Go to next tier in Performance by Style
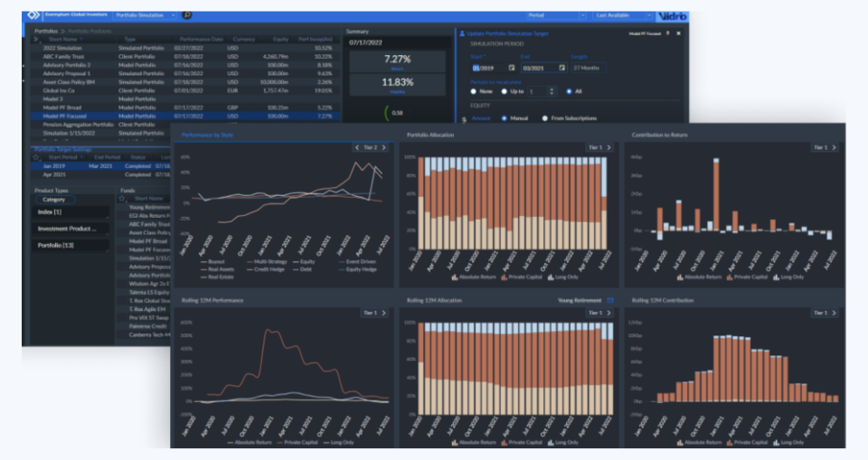Image resolution: width=868 pixels, height=460 pixels. pyautogui.click(x=384, y=147)
